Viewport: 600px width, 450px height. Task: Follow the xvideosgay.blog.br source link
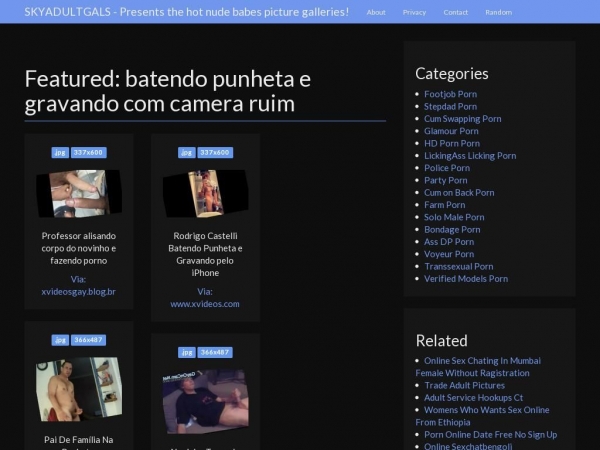coord(78,292)
